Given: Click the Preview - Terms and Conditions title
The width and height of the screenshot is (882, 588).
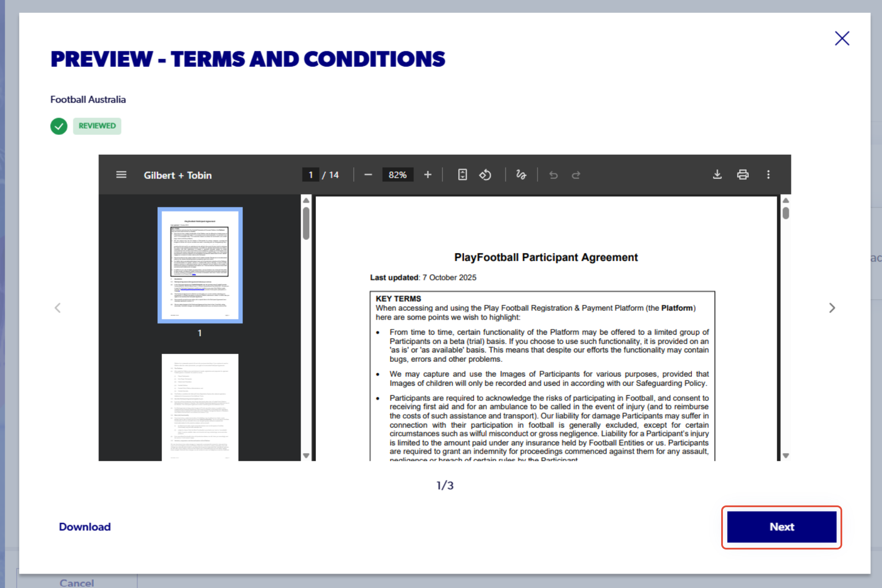Looking at the screenshot, I should pos(248,59).
